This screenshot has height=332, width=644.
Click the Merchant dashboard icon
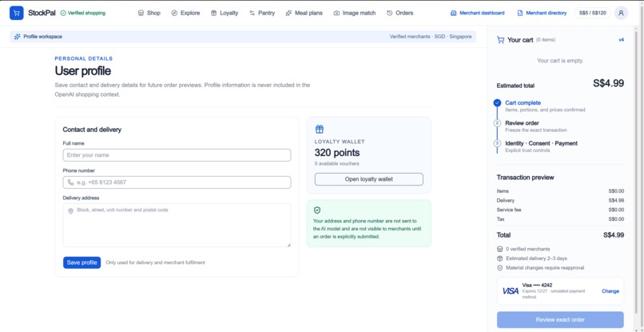453,13
